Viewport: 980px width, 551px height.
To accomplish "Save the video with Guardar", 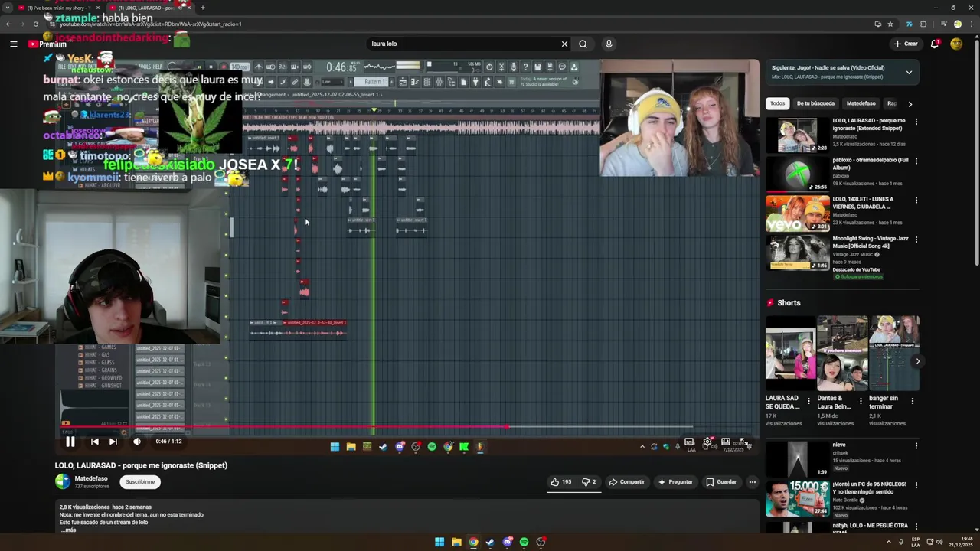I will pyautogui.click(x=721, y=482).
